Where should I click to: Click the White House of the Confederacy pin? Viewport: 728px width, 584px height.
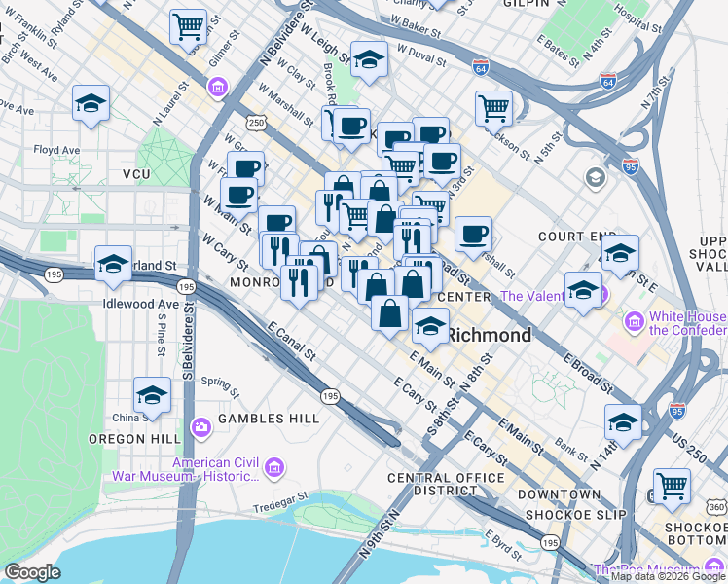click(634, 321)
